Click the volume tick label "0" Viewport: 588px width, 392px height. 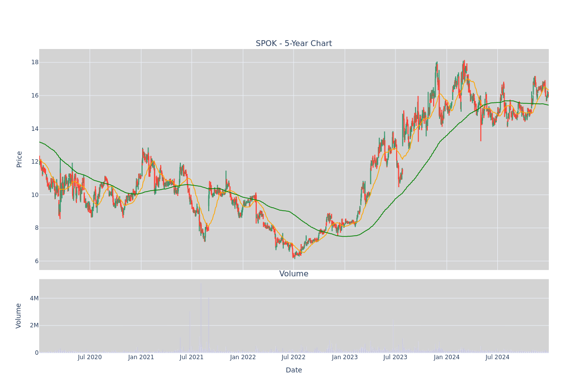coord(37,353)
